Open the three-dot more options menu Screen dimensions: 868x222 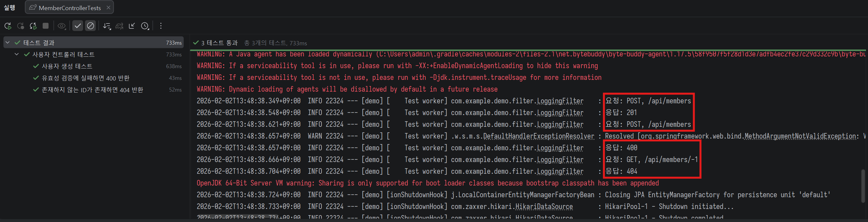pos(161,26)
